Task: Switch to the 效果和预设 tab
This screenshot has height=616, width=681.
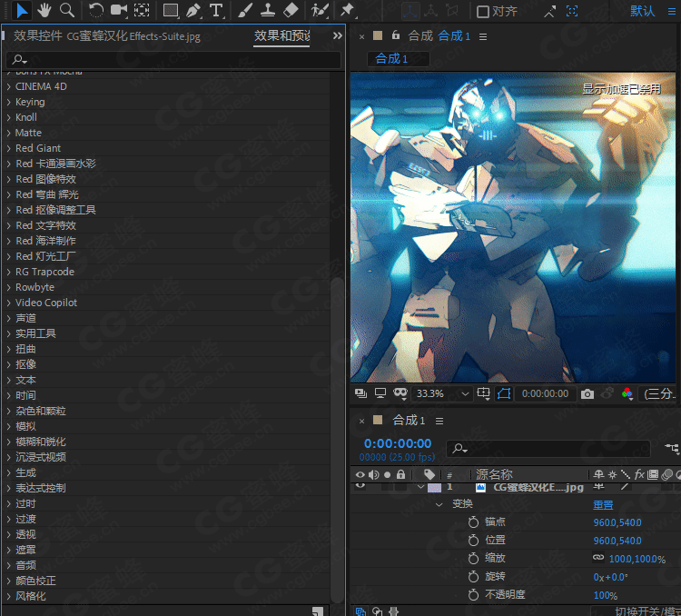Action: 281,35
